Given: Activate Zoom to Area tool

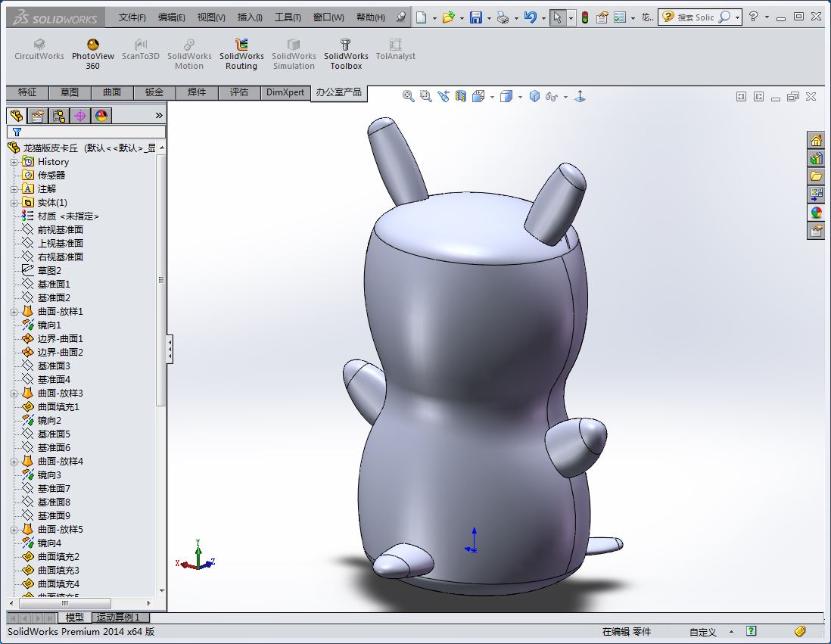Looking at the screenshot, I should 425,96.
